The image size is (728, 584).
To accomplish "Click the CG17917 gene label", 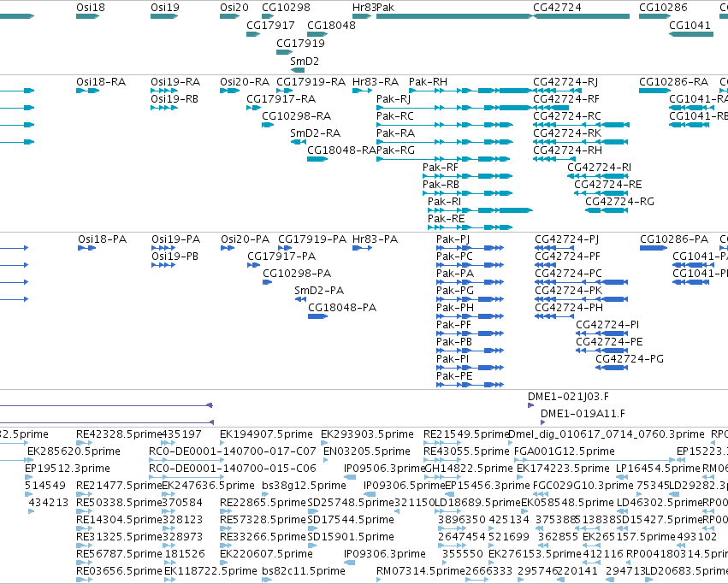I will click(270, 26).
